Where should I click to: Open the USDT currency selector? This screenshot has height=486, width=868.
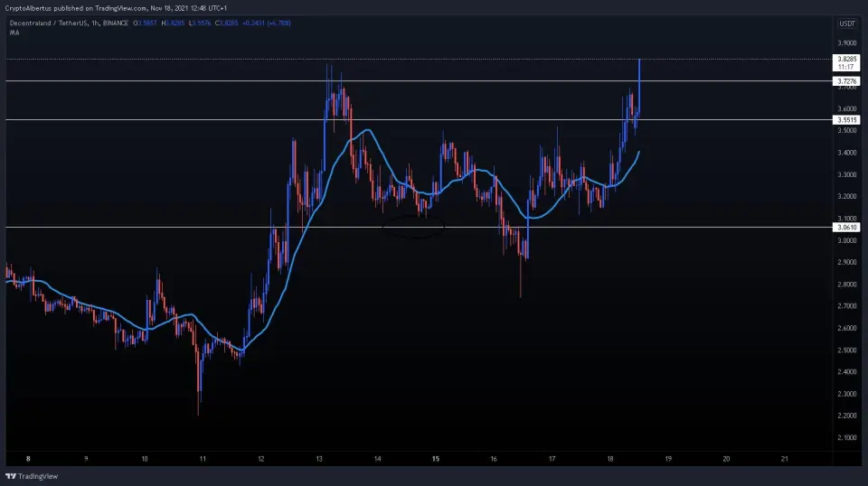click(847, 24)
